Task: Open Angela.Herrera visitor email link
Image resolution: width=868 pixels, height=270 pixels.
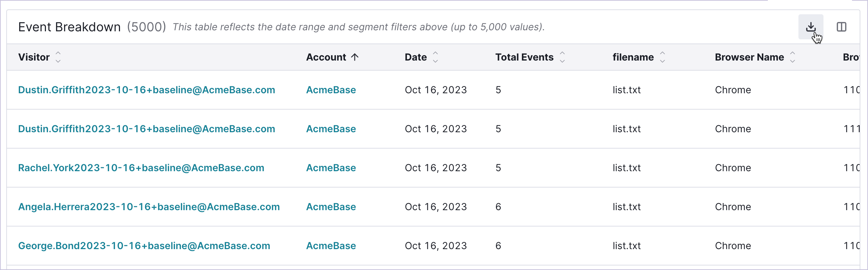Action: tap(149, 207)
